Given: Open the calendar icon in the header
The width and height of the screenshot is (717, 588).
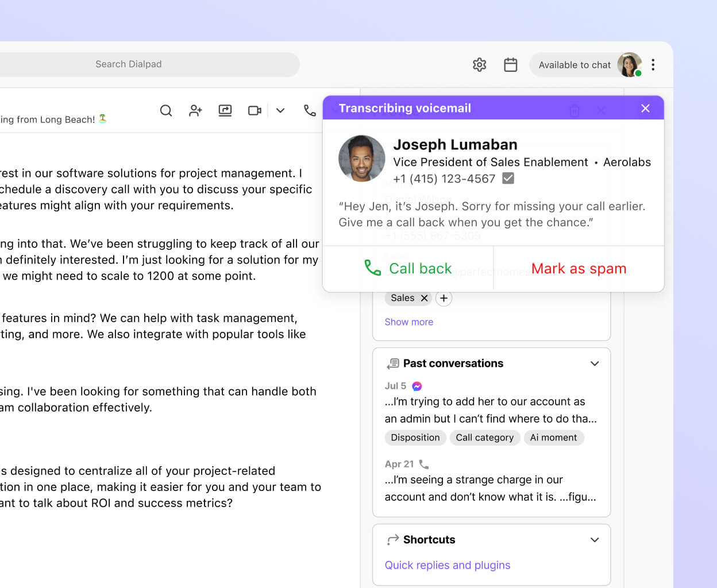Looking at the screenshot, I should click(511, 64).
